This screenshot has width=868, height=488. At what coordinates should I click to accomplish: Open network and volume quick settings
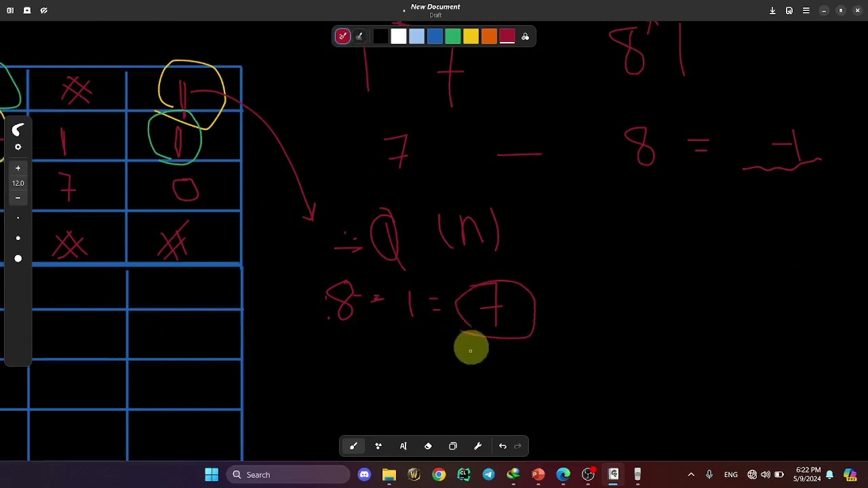(x=766, y=474)
